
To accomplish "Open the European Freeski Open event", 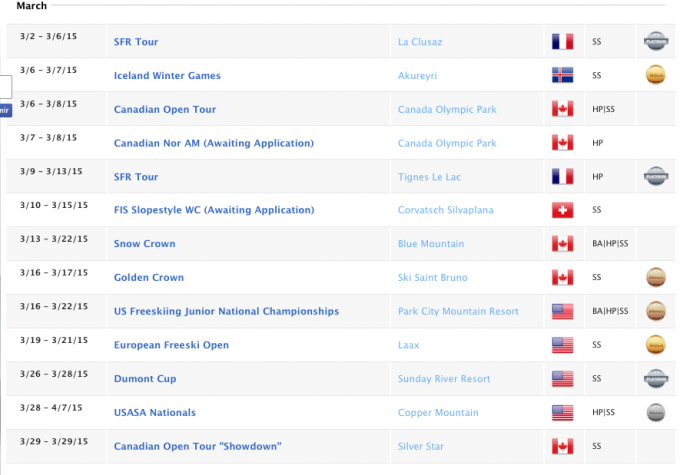I will point(171,346).
